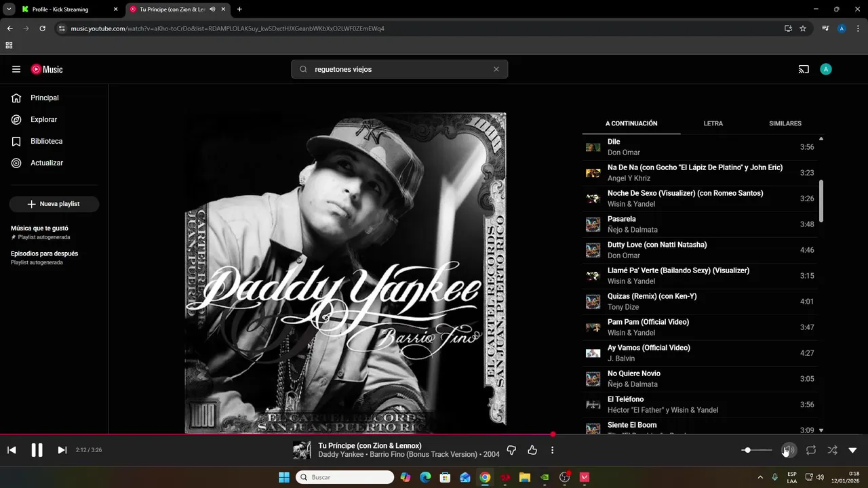
Task: Create a Nueva playlist
Action: (x=54, y=204)
